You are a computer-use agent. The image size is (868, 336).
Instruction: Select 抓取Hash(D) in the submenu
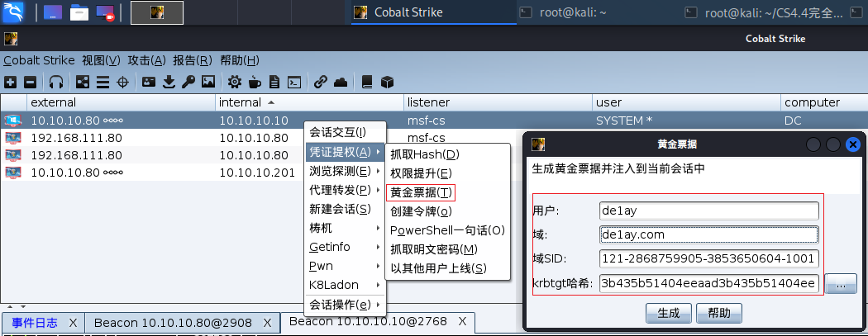[x=447, y=154]
